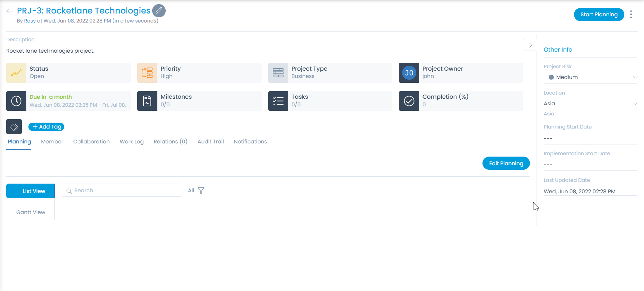This screenshot has height=291, width=644.
Task: Open the Work Log tab
Action: click(132, 142)
